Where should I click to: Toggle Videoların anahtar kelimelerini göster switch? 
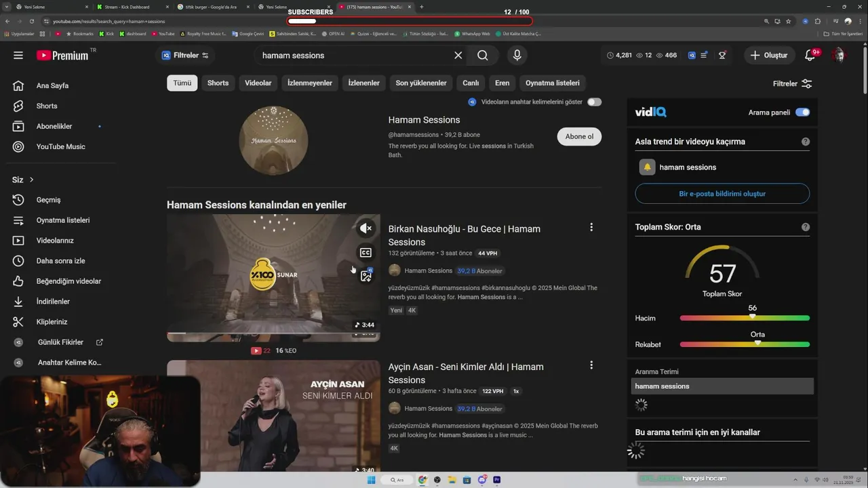coord(594,102)
